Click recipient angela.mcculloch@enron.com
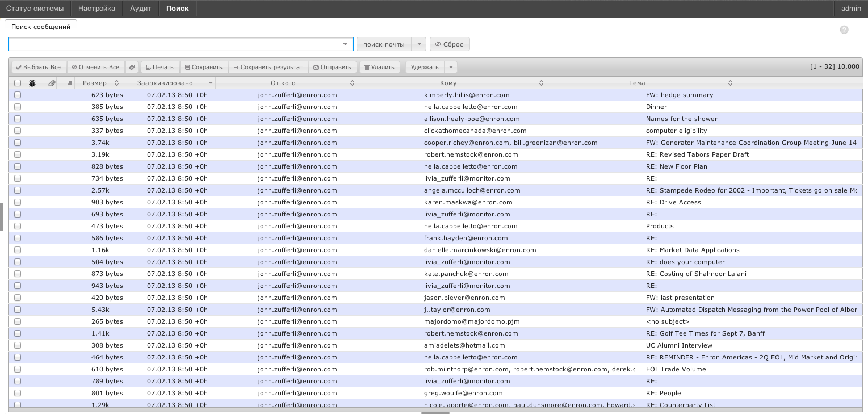Image resolution: width=868 pixels, height=414 pixels. click(472, 190)
